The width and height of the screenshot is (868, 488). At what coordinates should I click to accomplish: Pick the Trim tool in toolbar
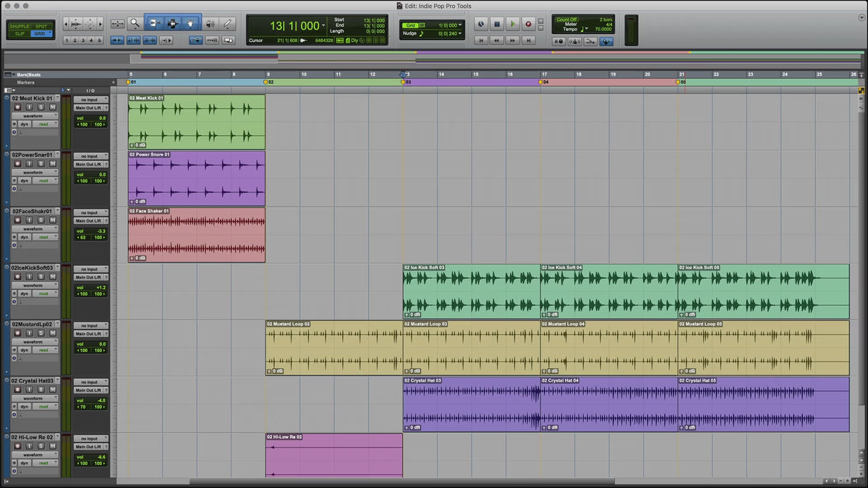point(153,23)
